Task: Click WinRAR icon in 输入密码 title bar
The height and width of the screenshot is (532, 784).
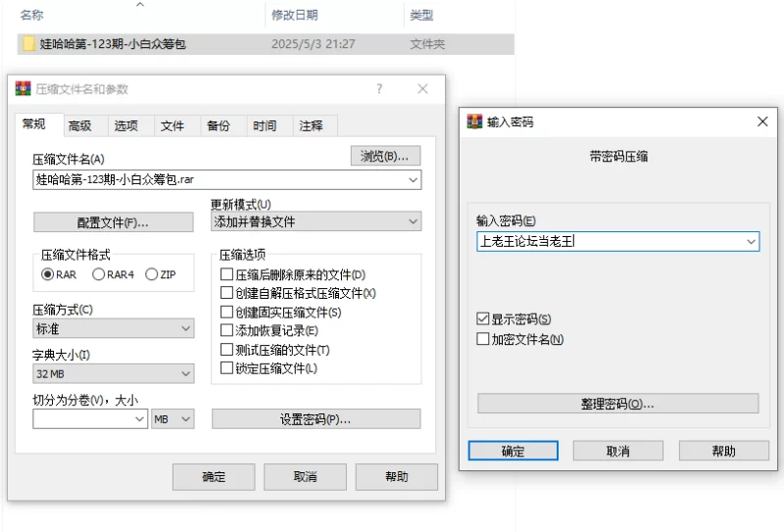Action: (x=474, y=121)
